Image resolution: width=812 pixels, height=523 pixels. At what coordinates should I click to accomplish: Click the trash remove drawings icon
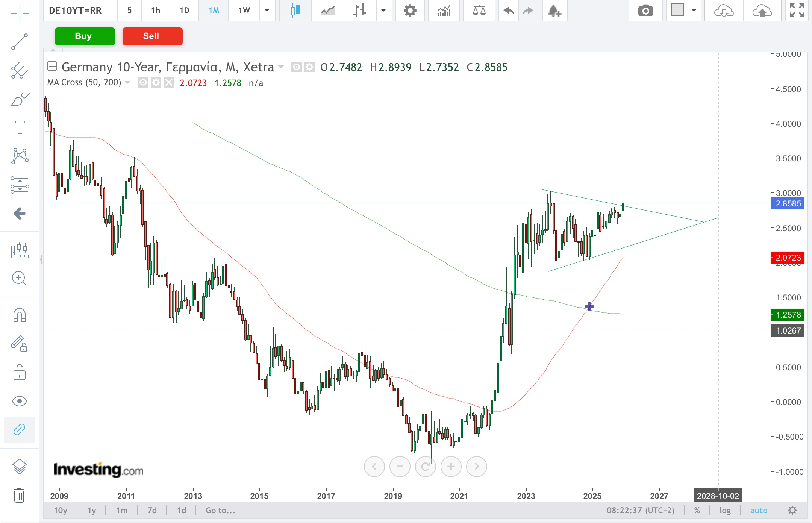20,495
